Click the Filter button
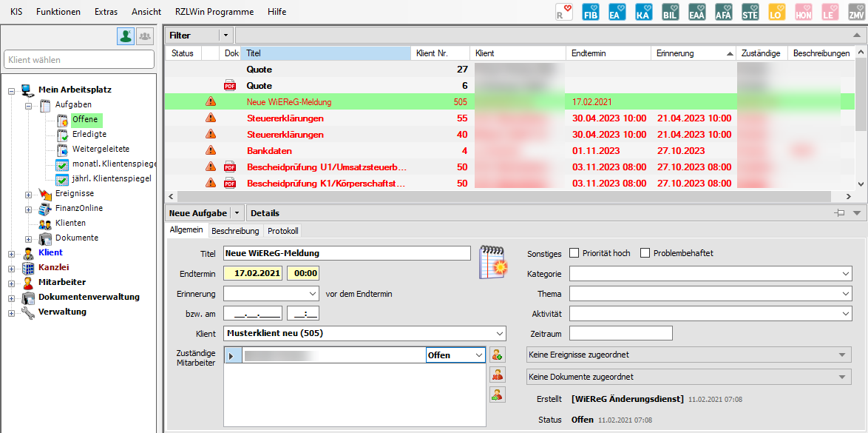Image resolution: width=868 pixels, height=433 pixels. click(191, 36)
